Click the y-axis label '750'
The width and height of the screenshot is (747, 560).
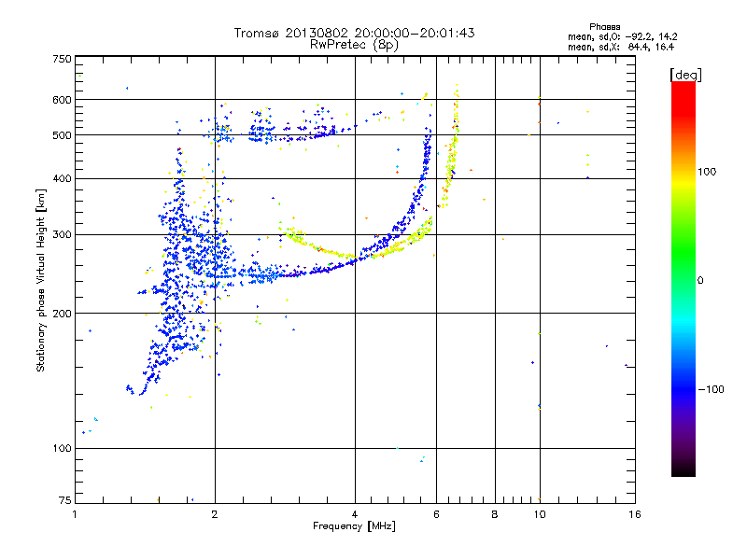pyautogui.click(x=63, y=59)
